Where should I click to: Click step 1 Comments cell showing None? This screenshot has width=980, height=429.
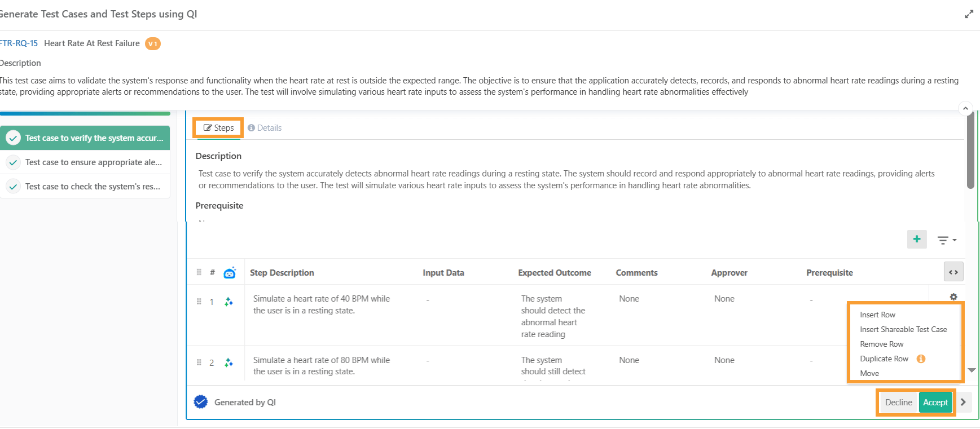pyautogui.click(x=629, y=299)
